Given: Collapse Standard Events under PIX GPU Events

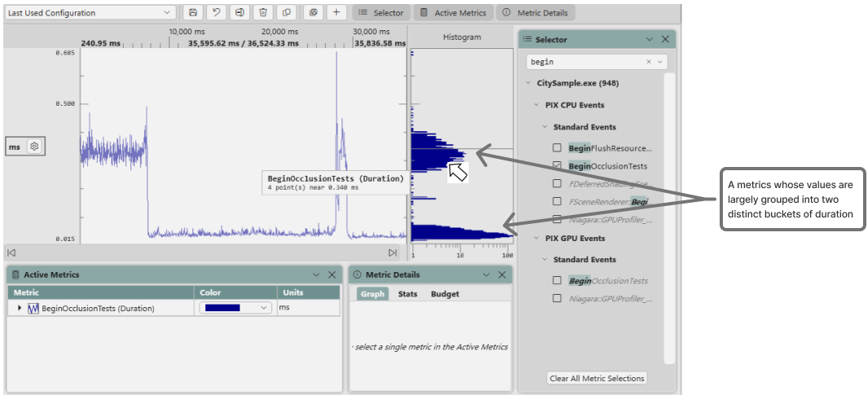Looking at the screenshot, I should pos(544,260).
